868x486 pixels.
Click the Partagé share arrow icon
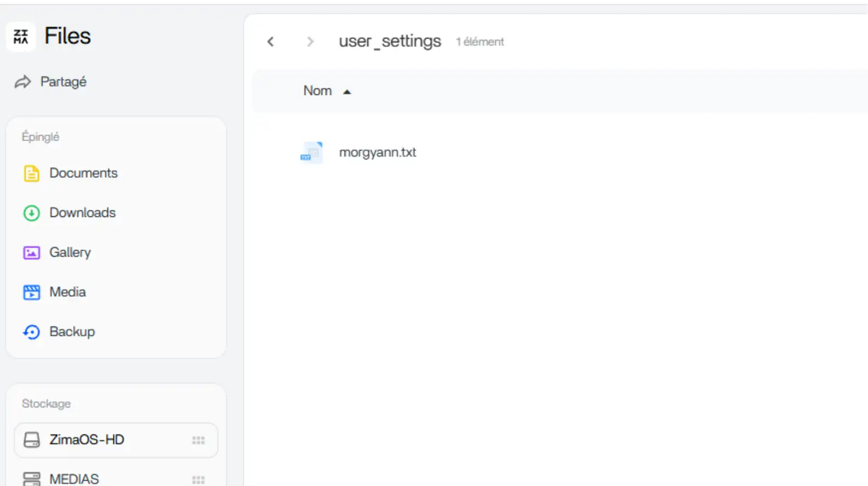23,82
